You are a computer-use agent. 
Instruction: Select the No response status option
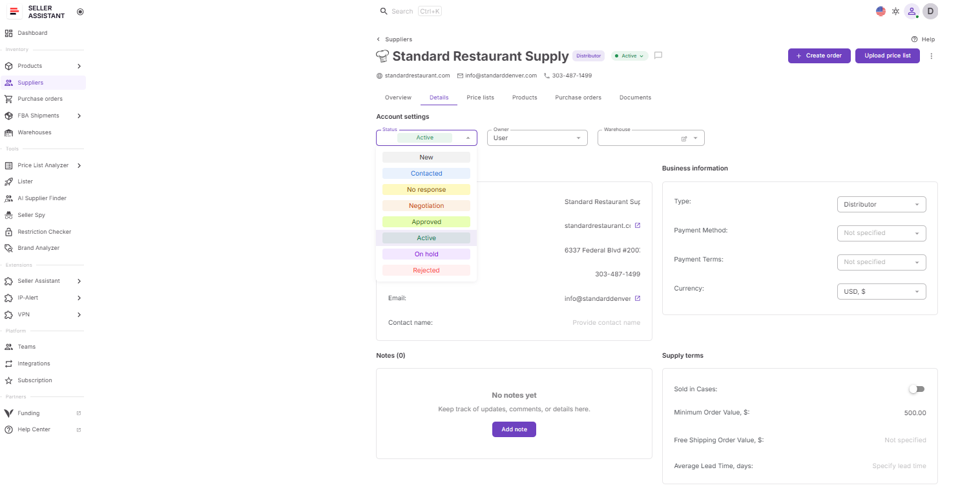coord(426,189)
